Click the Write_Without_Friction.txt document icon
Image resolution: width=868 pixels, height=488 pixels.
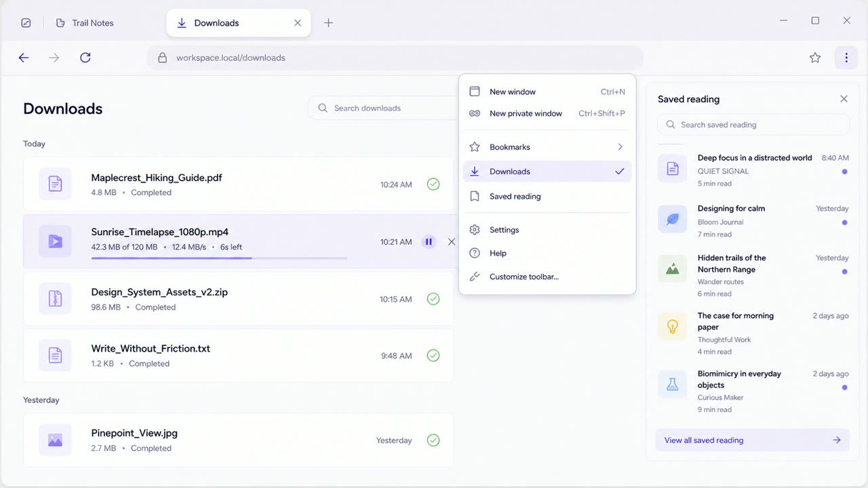[x=56, y=354]
